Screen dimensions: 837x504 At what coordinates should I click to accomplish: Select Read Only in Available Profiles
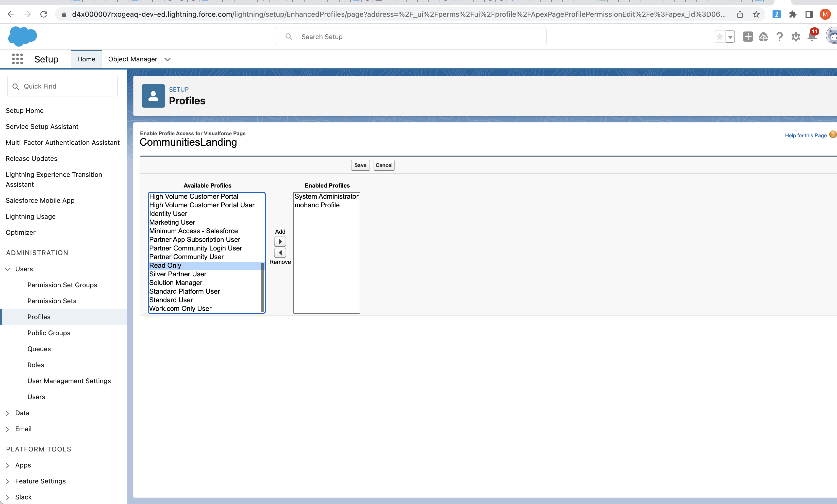[204, 266]
